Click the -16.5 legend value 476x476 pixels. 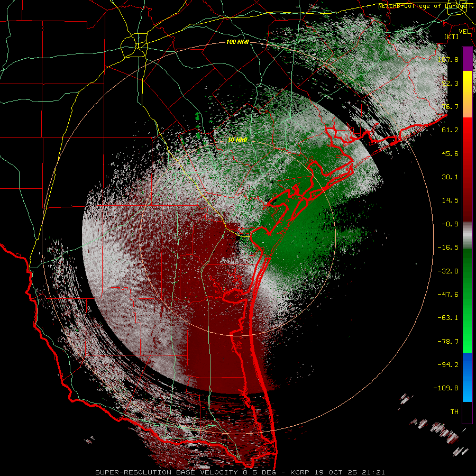pos(448,248)
